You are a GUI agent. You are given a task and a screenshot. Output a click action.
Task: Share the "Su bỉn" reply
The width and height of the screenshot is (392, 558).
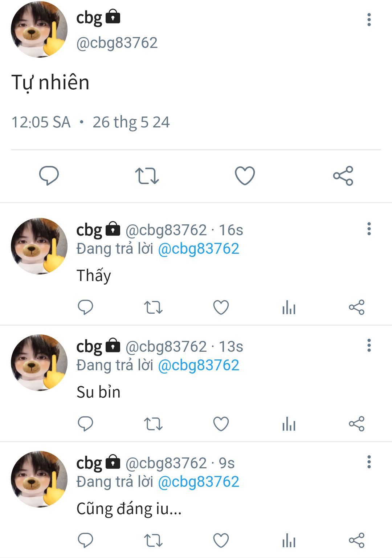tap(356, 424)
